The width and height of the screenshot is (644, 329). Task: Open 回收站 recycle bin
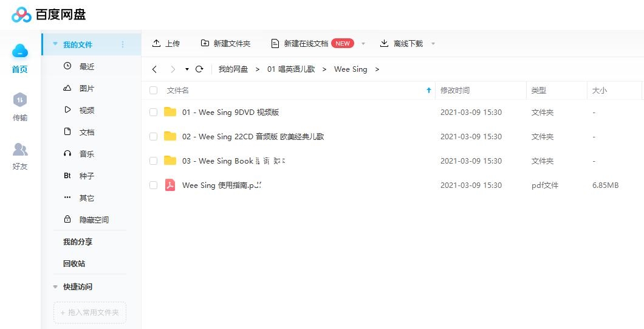click(74, 263)
